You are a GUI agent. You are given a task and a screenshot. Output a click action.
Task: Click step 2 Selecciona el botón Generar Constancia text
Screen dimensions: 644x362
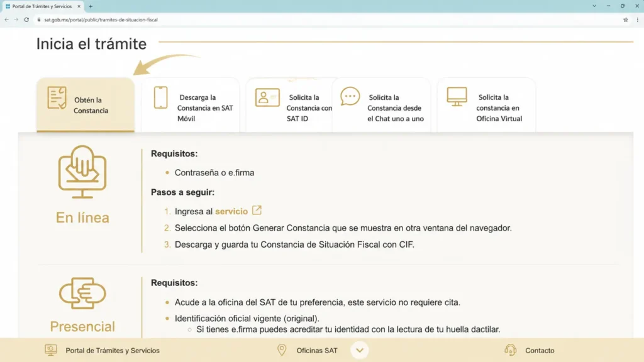pos(343,228)
